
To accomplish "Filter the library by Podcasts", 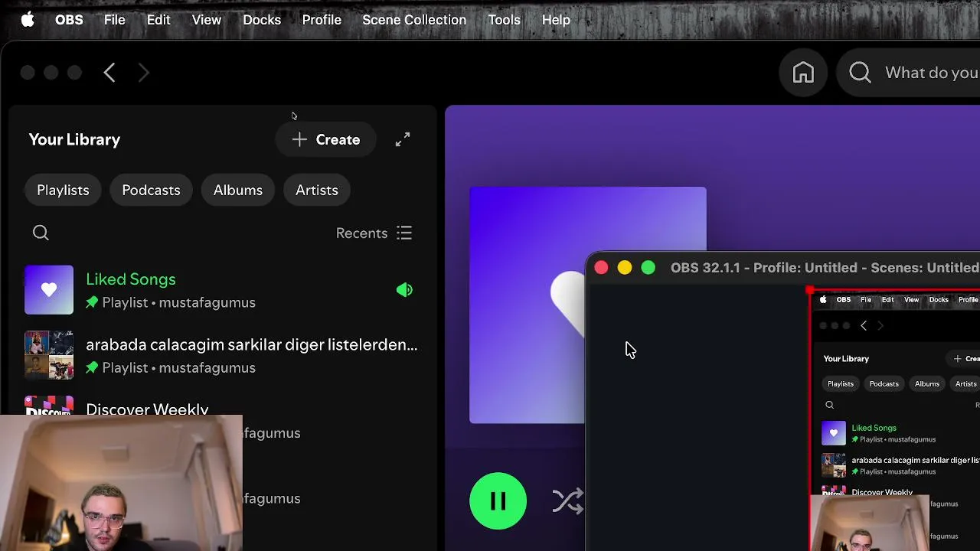I will (x=151, y=190).
